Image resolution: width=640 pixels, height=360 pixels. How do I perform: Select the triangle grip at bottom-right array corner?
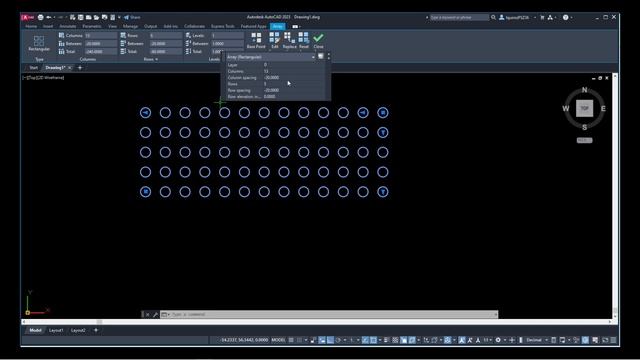tap(382, 192)
